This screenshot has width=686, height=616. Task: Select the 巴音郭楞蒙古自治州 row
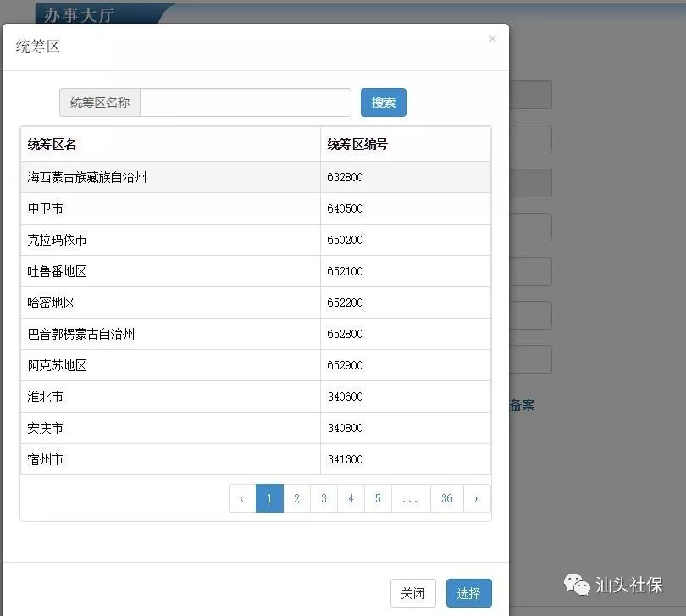(256, 334)
